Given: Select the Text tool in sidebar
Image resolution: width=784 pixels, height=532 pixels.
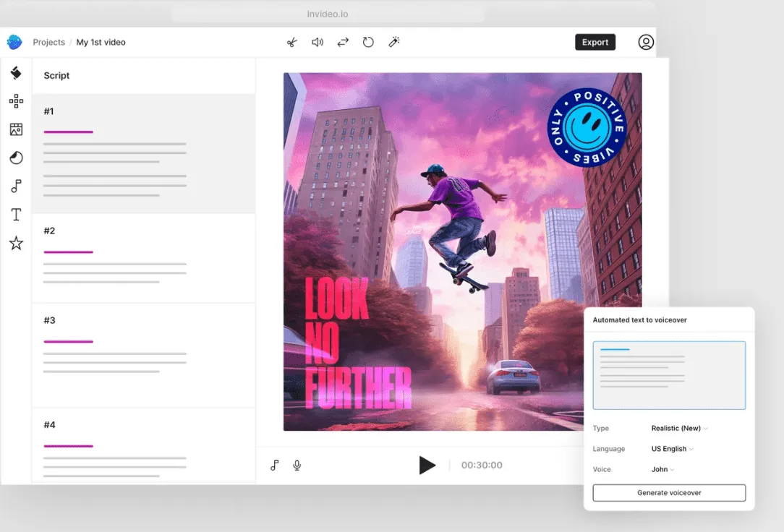Looking at the screenshot, I should (x=16, y=214).
